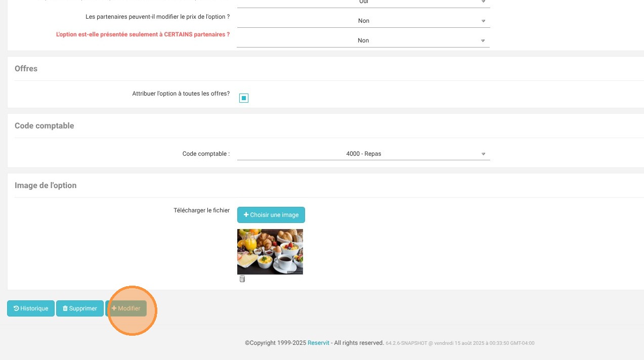The width and height of the screenshot is (644, 360).
Task: Toggle 'Attribuer l'option à toutes les offres' checkbox
Action: point(244,98)
